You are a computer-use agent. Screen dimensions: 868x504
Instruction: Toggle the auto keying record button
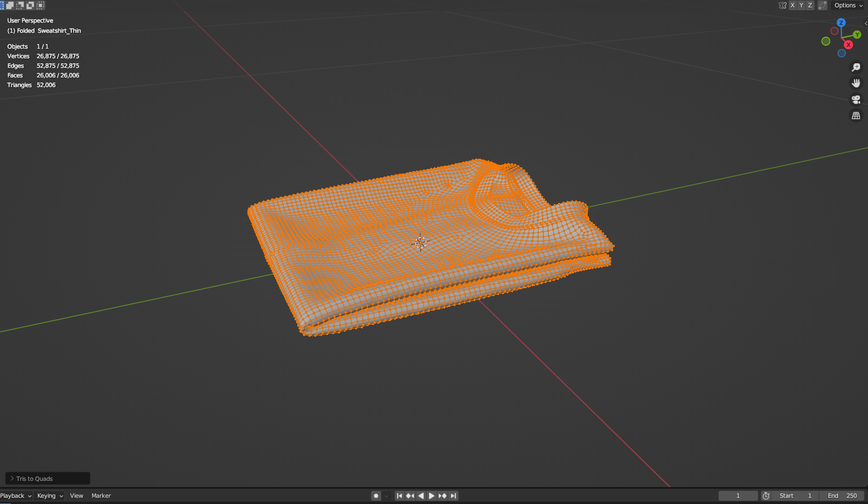pyautogui.click(x=376, y=496)
